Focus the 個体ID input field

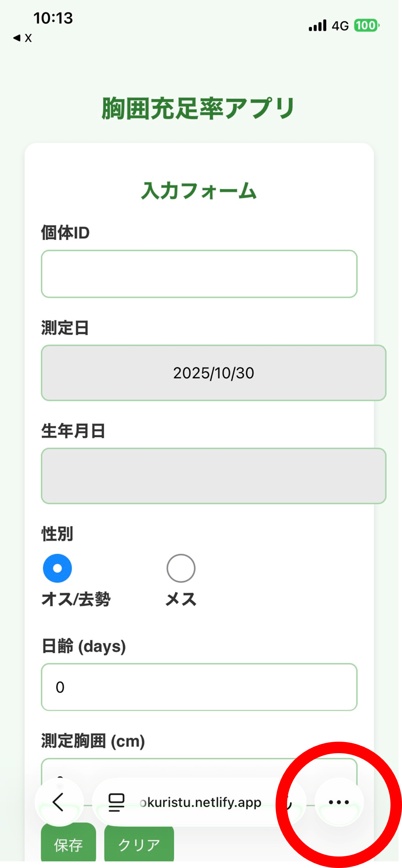199,274
